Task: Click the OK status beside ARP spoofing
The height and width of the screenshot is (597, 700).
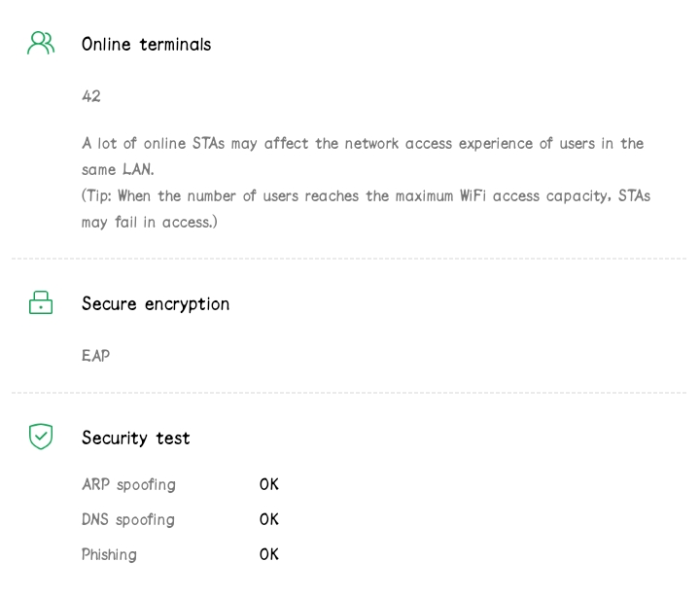Action: [269, 484]
